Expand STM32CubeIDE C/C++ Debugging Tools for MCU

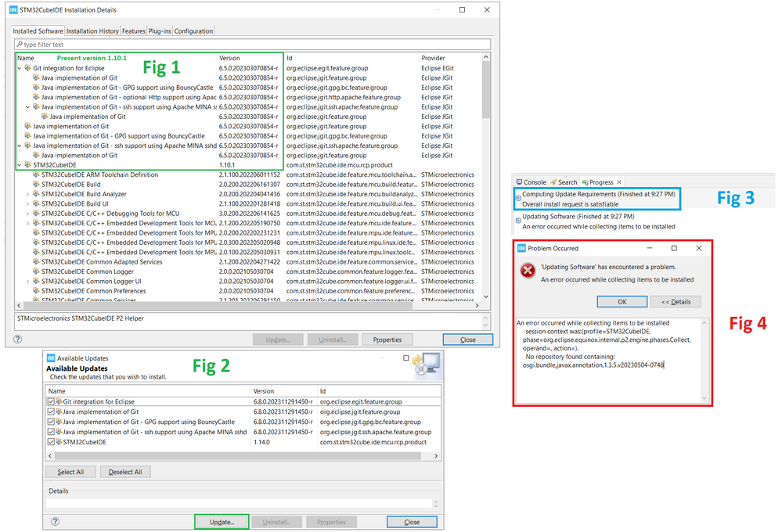tap(28, 214)
